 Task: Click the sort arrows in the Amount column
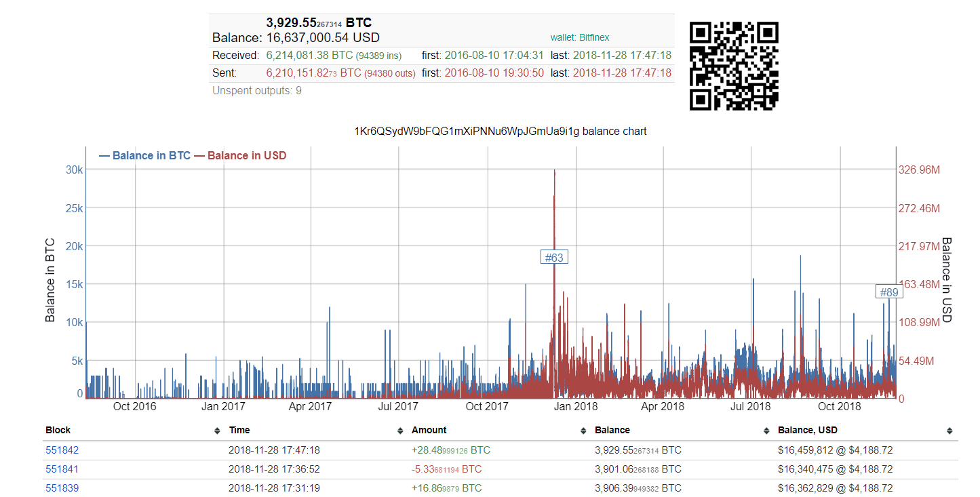click(583, 431)
